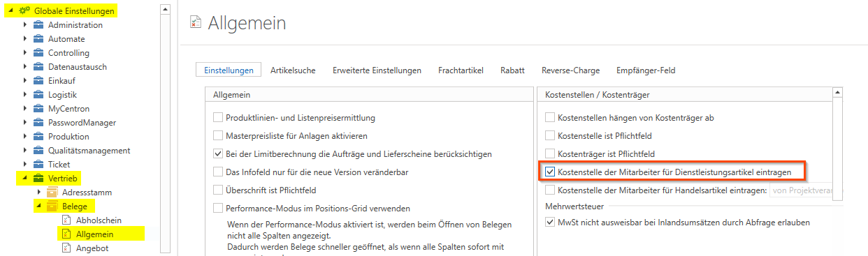Enable Produktlinien- und Listenpreisermittlung checkbox
Viewport: 868px width, 256px height.
tap(218, 118)
